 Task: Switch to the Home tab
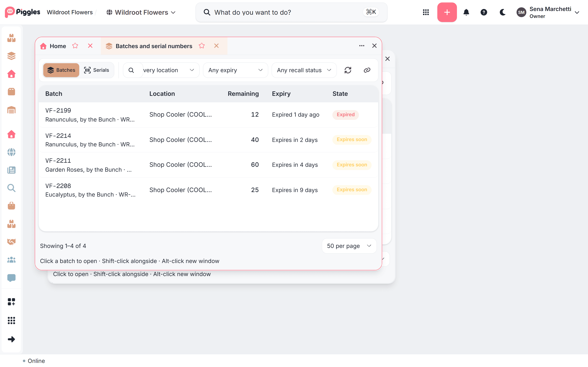pos(58,46)
